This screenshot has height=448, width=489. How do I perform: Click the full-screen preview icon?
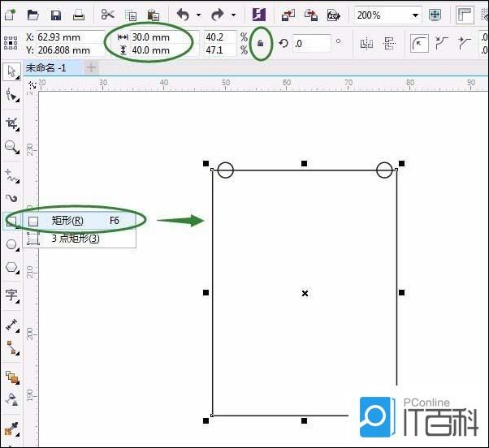coord(435,15)
